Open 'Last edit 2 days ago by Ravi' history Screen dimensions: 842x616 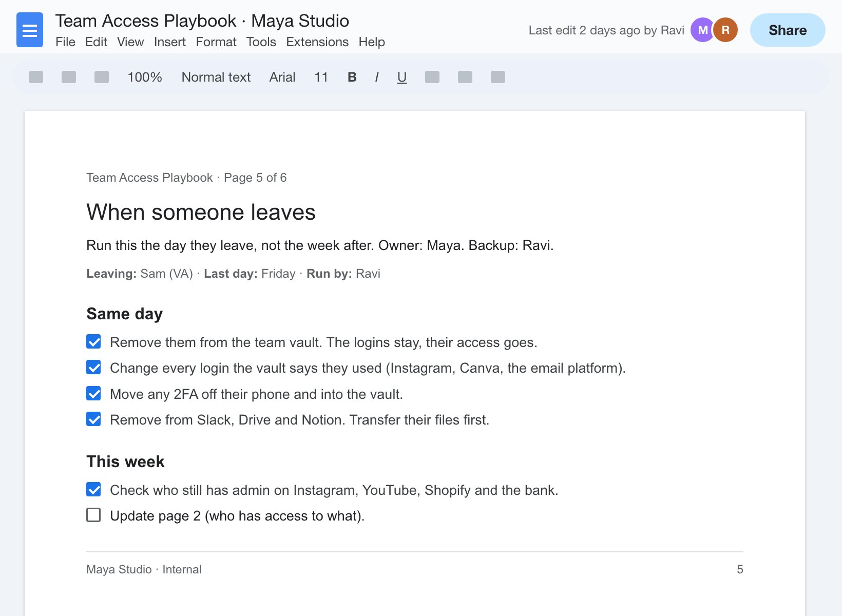tap(606, 30)
